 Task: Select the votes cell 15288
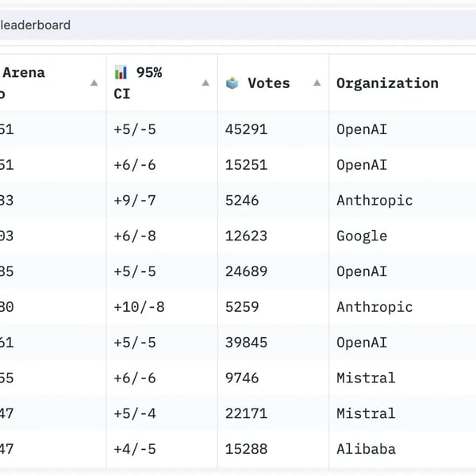246,449
